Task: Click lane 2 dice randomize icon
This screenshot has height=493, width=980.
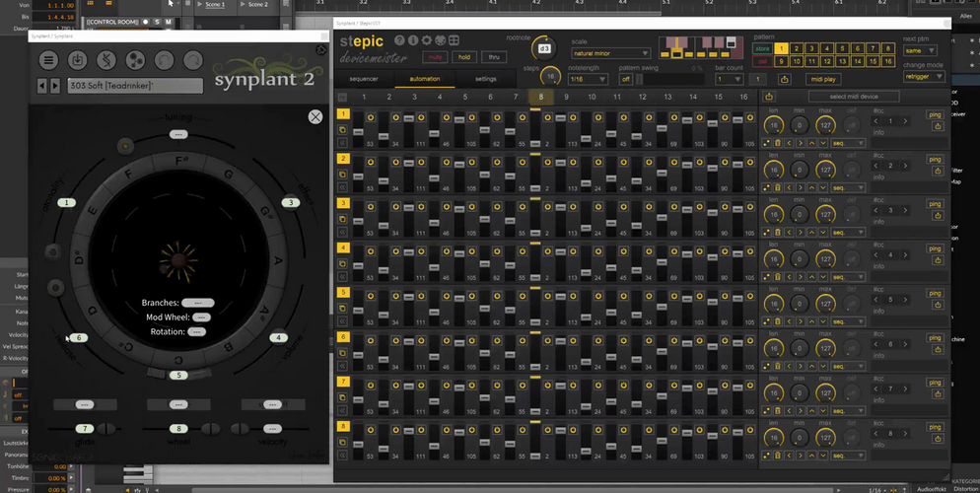Action: (767, 187)
